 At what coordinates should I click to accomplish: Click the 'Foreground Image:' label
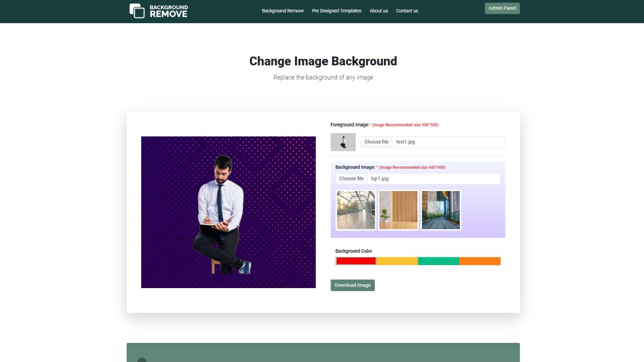[350, 125]
